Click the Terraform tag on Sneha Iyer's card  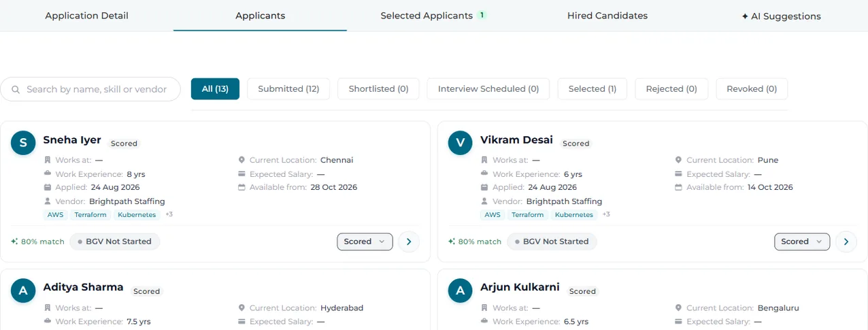pyautogui.click(x=90, y=215)
